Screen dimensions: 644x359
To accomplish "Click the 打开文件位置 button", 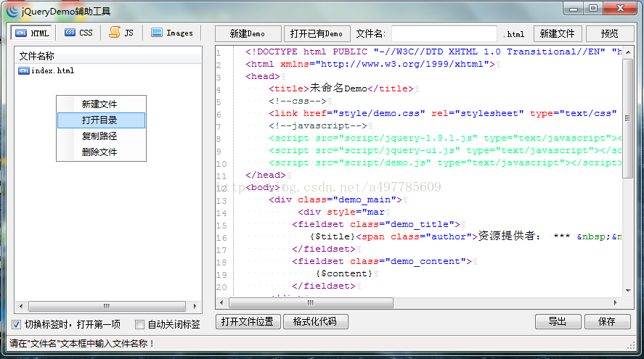I will click(x=248, y=322).
